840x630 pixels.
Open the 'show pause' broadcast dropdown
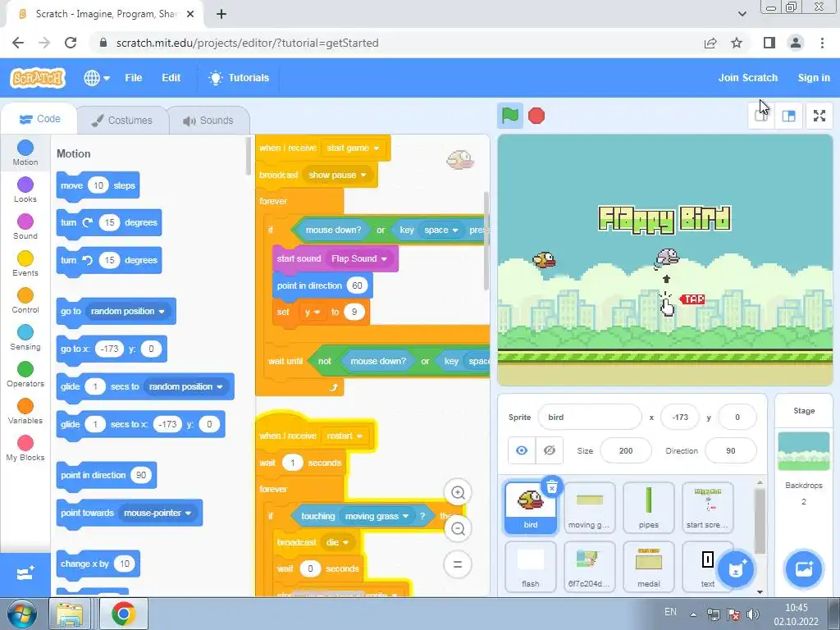[x=337, y=175]
